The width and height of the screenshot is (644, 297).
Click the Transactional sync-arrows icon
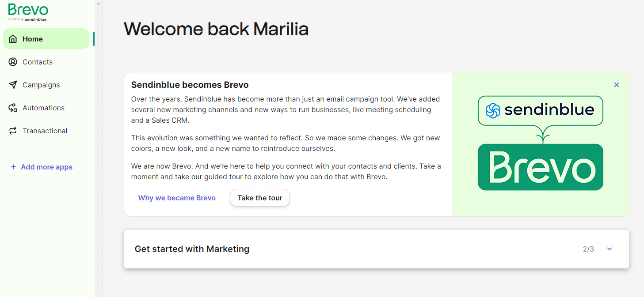[x=12, y=131]
